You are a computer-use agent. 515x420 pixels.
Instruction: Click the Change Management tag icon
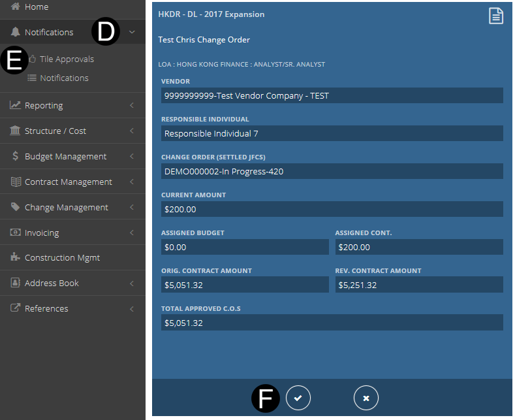coord(16,207)
